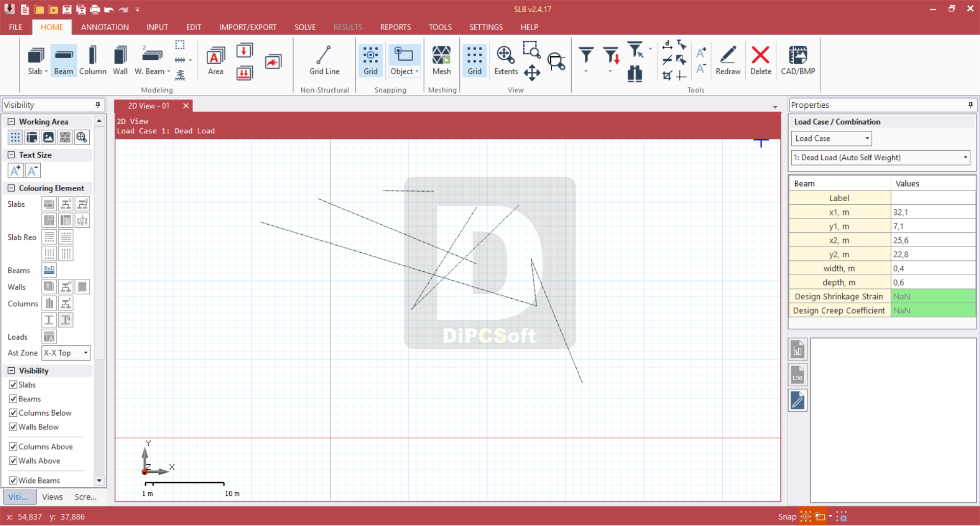
Task: Toggle Grid snapping icon
Action: (371, 60)
